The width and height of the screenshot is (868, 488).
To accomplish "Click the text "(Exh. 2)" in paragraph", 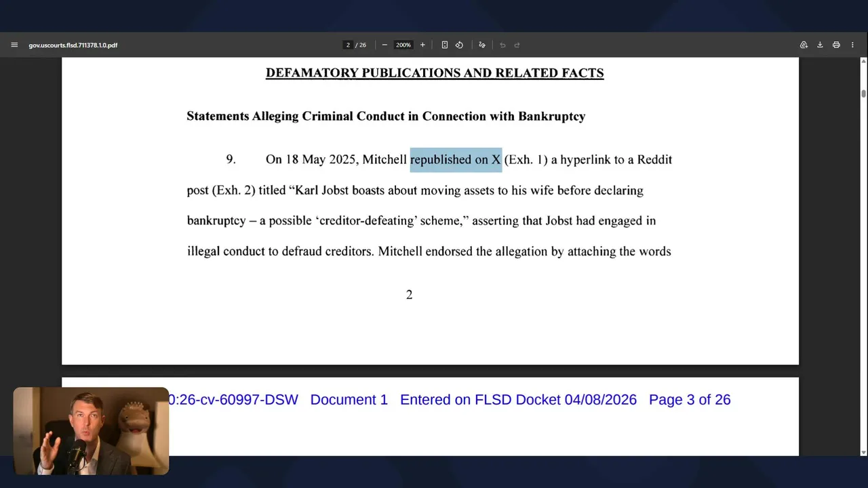I will pos(233,190).
